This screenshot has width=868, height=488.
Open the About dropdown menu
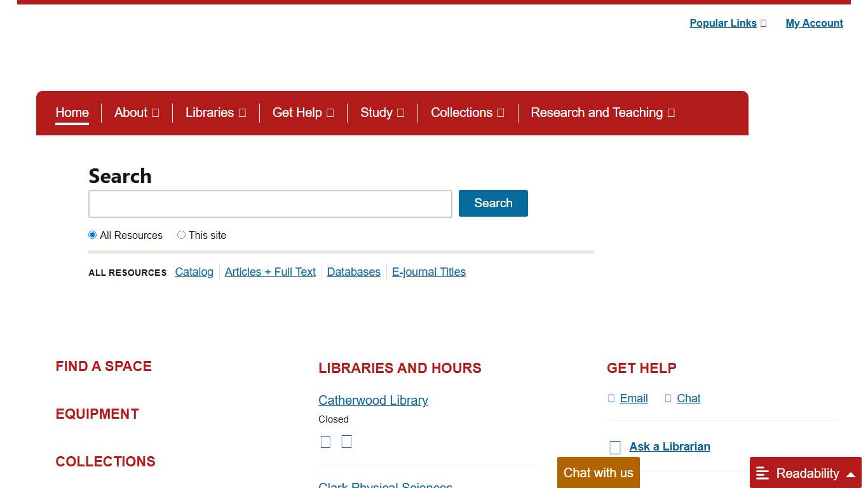[136, 112]
